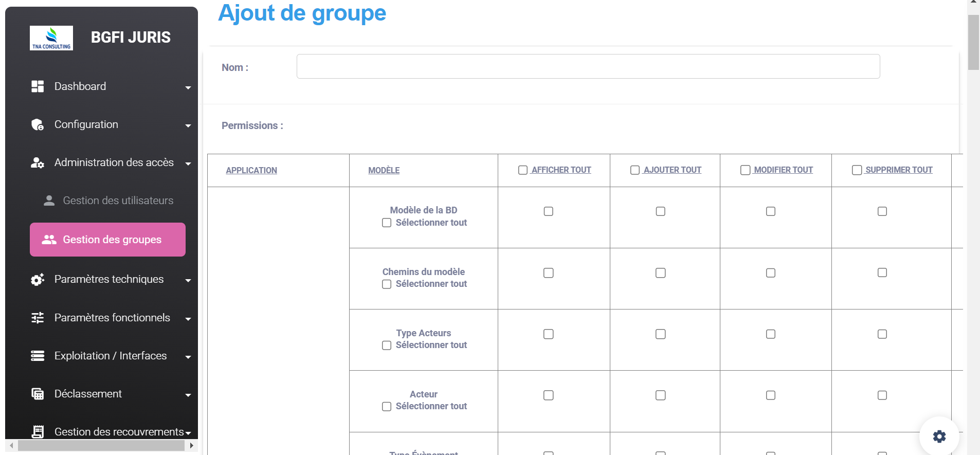Check the AFFICHER TOUT checkbox
The width and height of the screenshot is (980, 455).
[523, 170]
